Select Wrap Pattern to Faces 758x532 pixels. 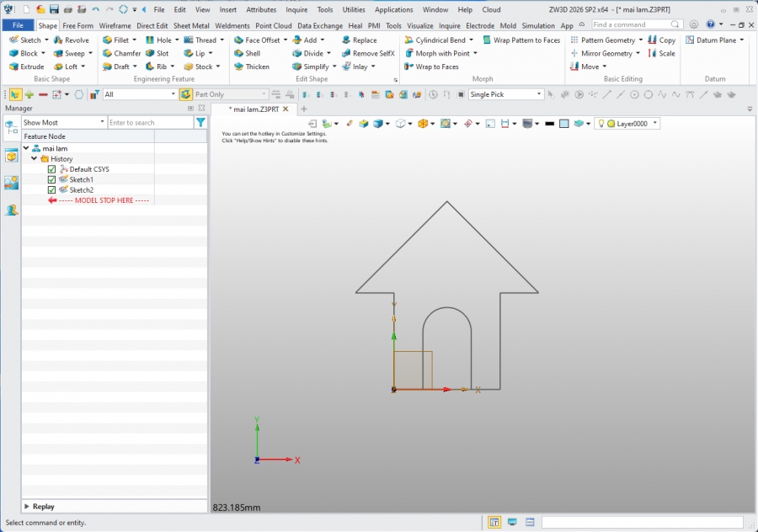(x=521, y=40)
